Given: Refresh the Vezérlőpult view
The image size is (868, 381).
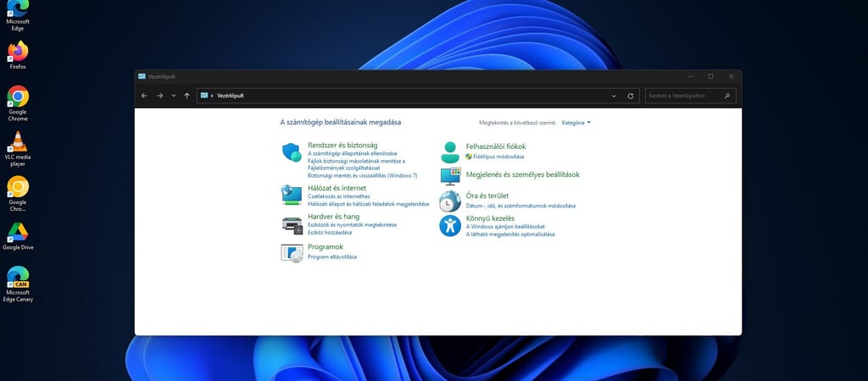Looking at the screenshot, I should coord(631,96).
